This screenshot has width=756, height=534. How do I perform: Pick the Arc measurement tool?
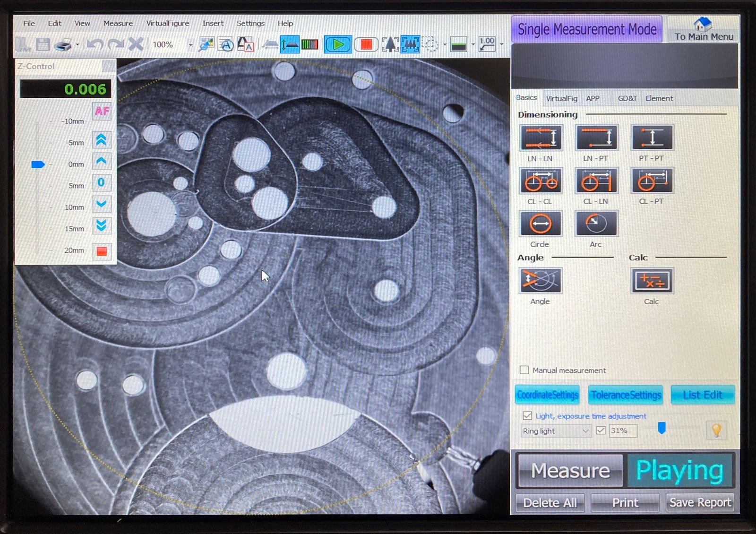(596, 224)
